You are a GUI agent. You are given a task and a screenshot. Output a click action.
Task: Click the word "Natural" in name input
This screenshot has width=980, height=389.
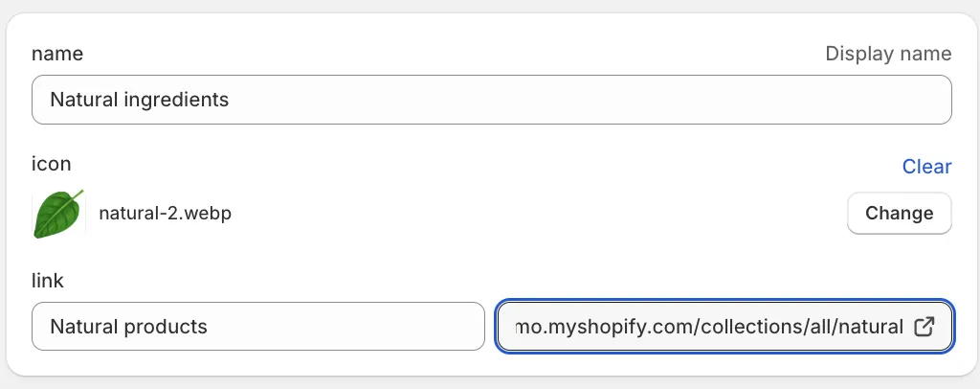[x=79, y=100]
